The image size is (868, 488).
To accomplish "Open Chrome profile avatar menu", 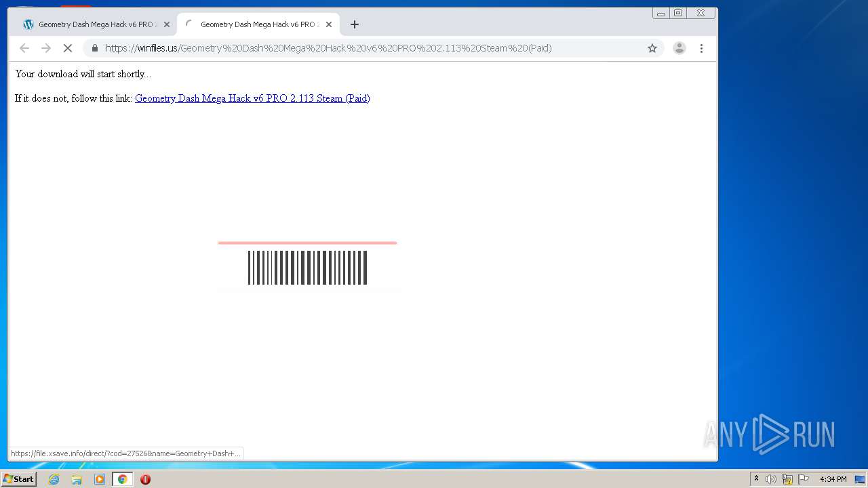I will point(679,48).
